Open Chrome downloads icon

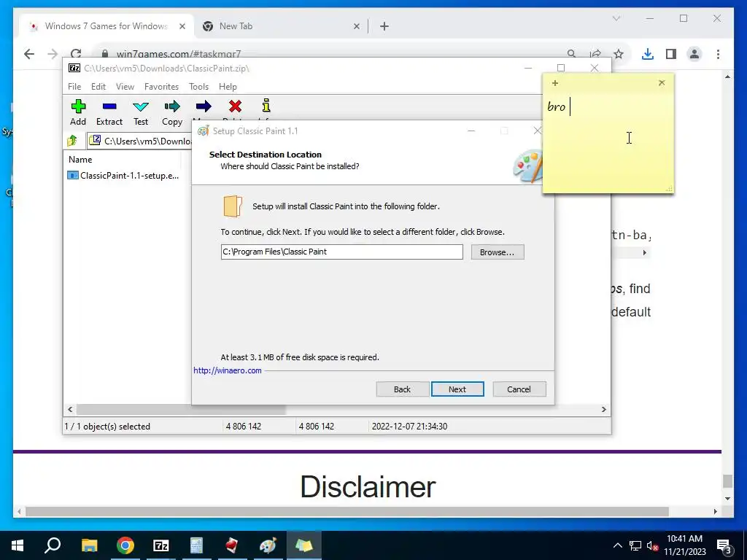click(648, 54)
